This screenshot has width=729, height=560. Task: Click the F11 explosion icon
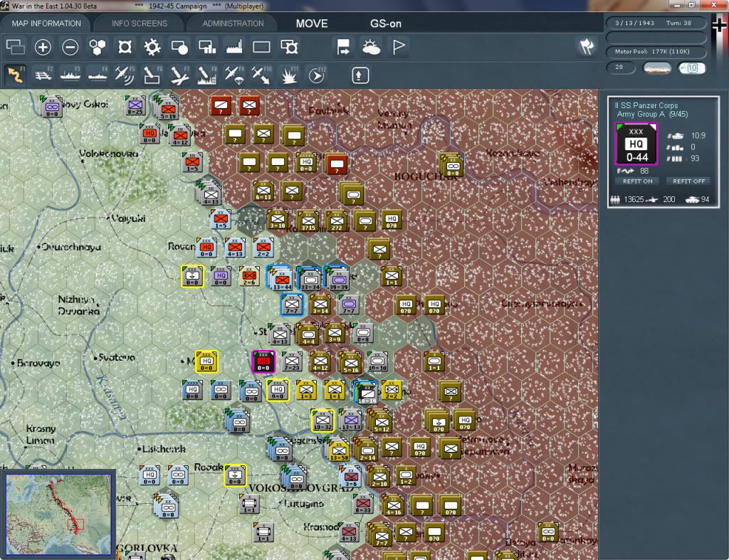pyautogui.click(x=289, y=75)
